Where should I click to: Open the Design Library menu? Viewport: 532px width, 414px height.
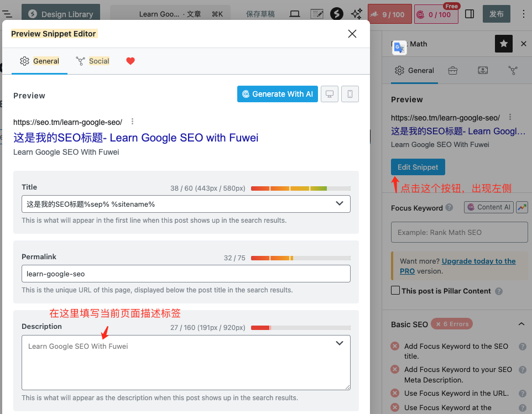[60, 13]
